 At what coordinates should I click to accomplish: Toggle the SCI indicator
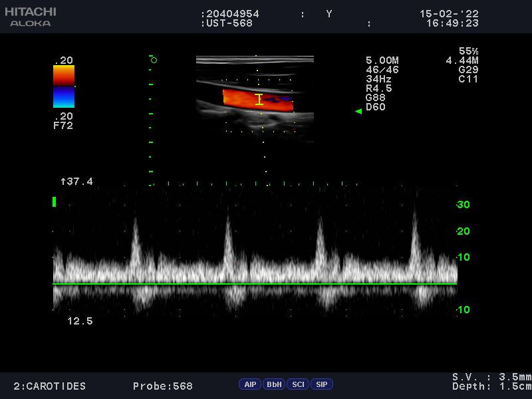298,384
